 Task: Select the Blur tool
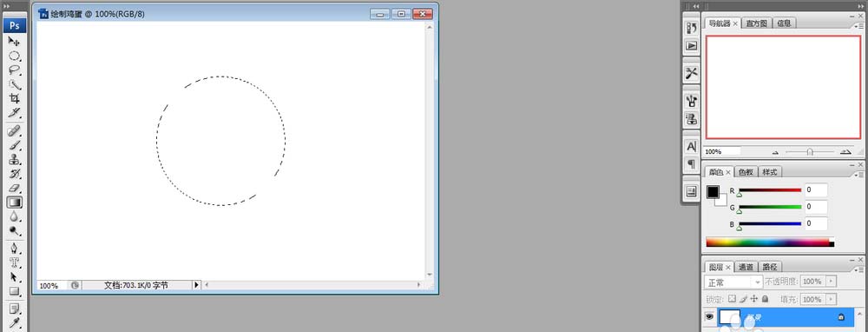pyautogui.click(x=15, y=217)
